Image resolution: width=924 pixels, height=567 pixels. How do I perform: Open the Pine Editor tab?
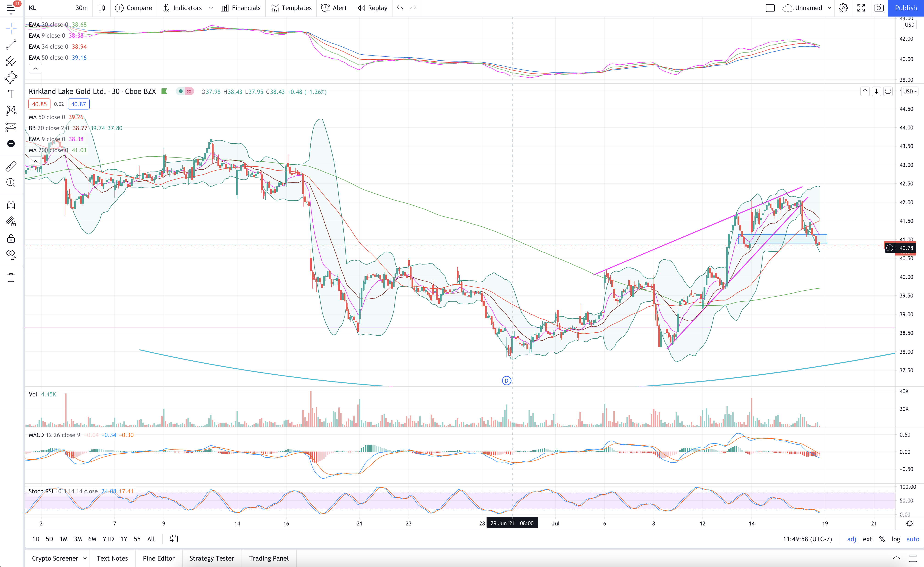159,558
